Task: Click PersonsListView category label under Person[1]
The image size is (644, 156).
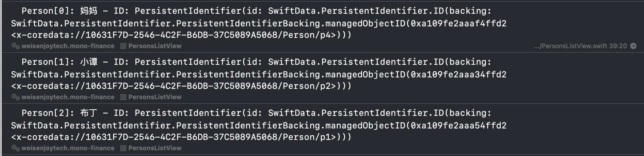Action: 155,97
